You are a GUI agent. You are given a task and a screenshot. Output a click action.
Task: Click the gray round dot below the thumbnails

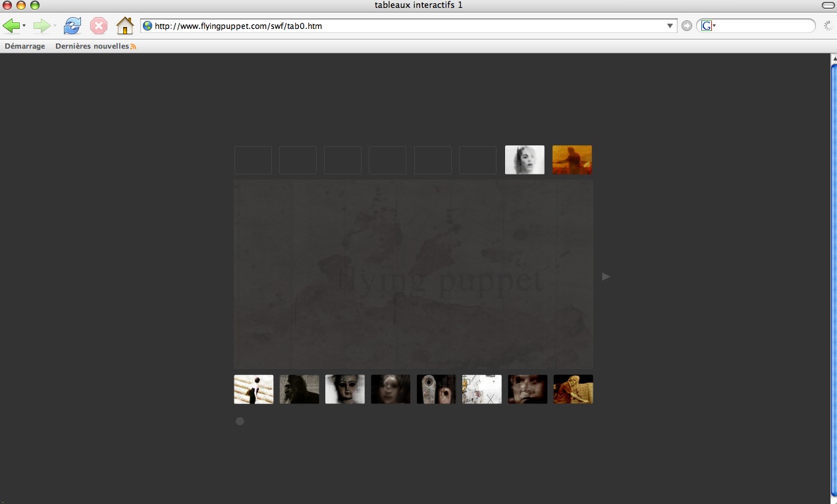point(240,421)
